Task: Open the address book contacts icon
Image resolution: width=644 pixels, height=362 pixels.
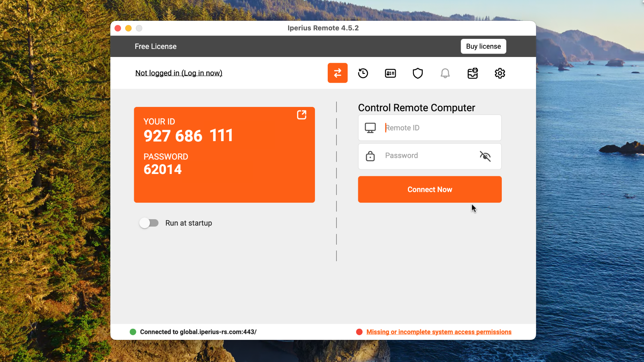Action: (x=390, y=73)
